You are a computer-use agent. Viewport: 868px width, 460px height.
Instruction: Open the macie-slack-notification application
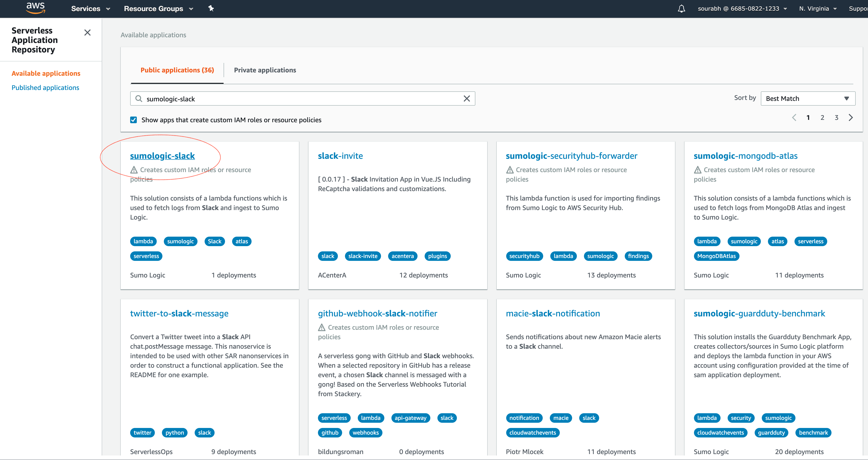pyautogui.click(x=553, y=313)
